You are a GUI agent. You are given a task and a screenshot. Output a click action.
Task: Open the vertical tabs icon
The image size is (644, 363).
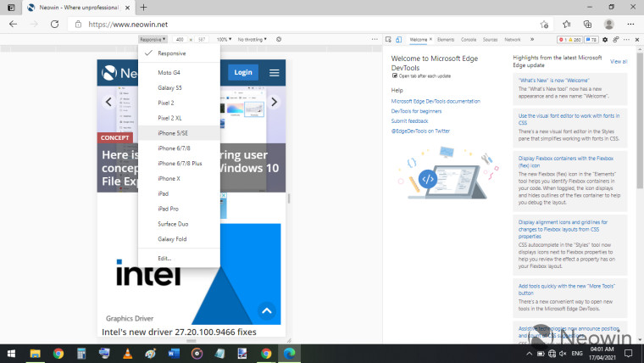11,8
